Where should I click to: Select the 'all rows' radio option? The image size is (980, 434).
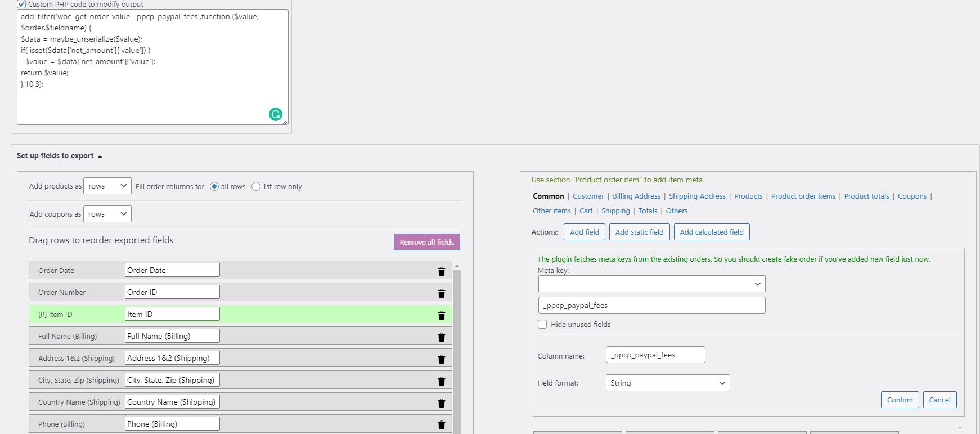(x=214, y=186)
